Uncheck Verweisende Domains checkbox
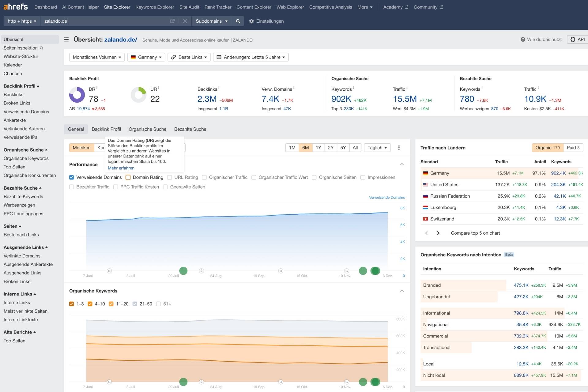Viewport: 588px width, 392px height. pos(72,177)
